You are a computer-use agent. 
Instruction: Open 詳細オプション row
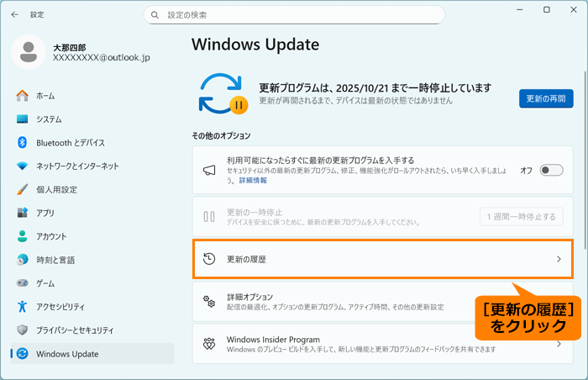pyautogui.click(x=382, y=302)
